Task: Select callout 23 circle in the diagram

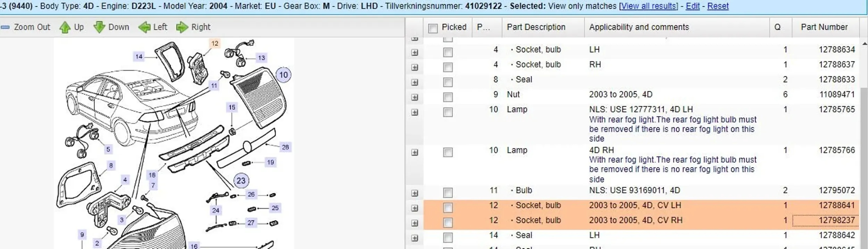Action: pyautogui.click(x=241, y=180)
